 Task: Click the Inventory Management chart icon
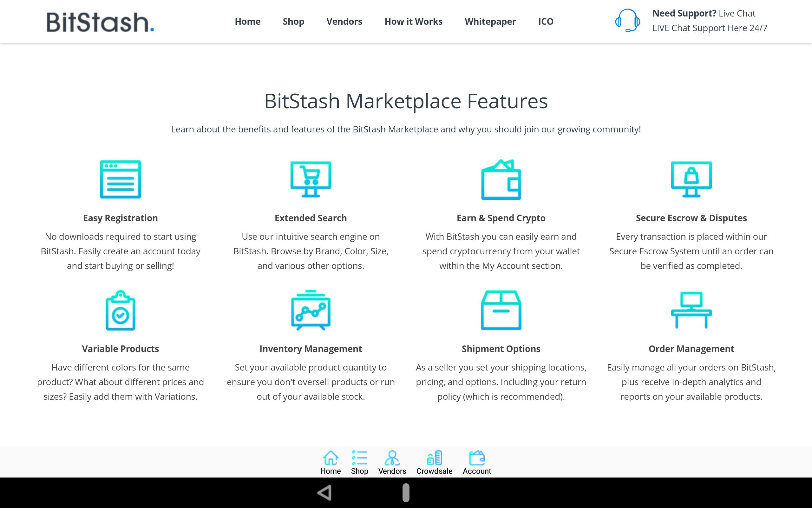[x=311, y=310]
